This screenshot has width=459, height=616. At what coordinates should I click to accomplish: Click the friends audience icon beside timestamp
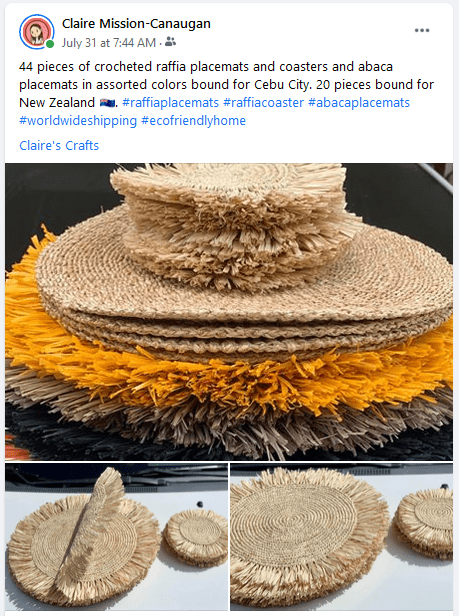click(x=170, y=42)
